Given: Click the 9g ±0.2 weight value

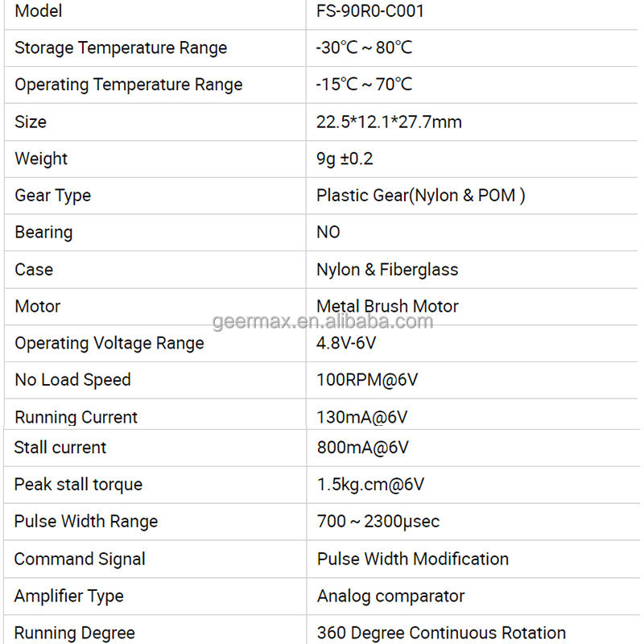Looking at the screenshot, I should coord(345,159).
